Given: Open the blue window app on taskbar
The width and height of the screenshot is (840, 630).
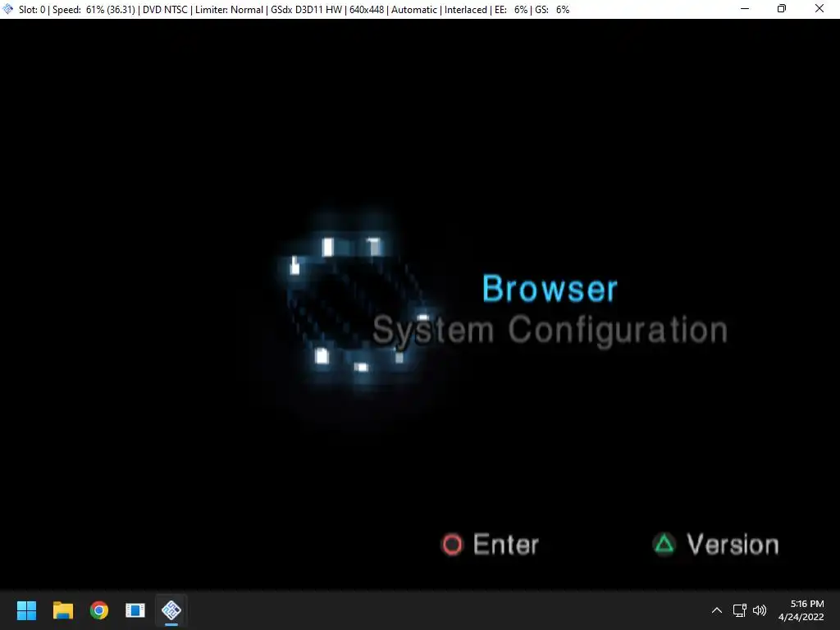Looking at the screenshot, I should [x=135, y=610].
